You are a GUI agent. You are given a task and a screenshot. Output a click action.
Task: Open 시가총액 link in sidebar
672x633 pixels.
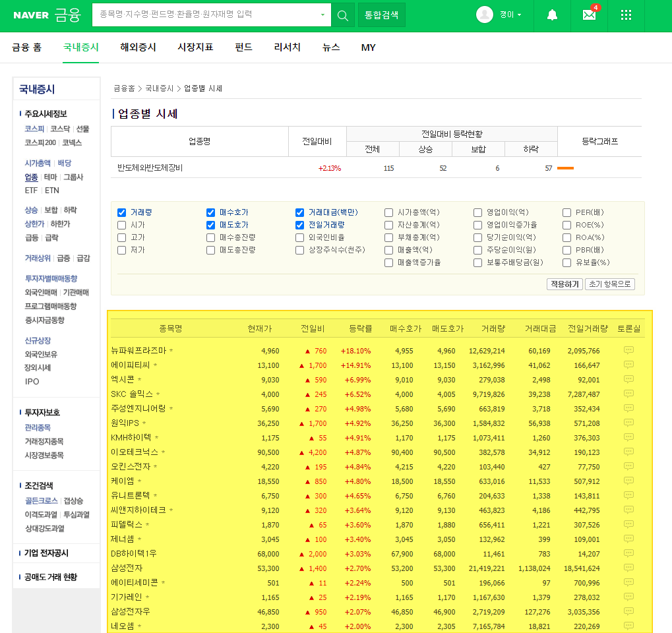point(38,164)
